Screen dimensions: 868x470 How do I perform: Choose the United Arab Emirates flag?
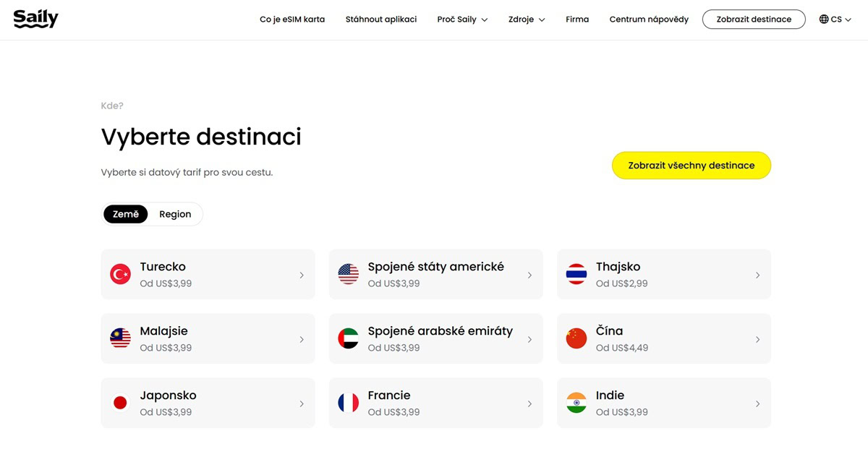click(348, 338)
